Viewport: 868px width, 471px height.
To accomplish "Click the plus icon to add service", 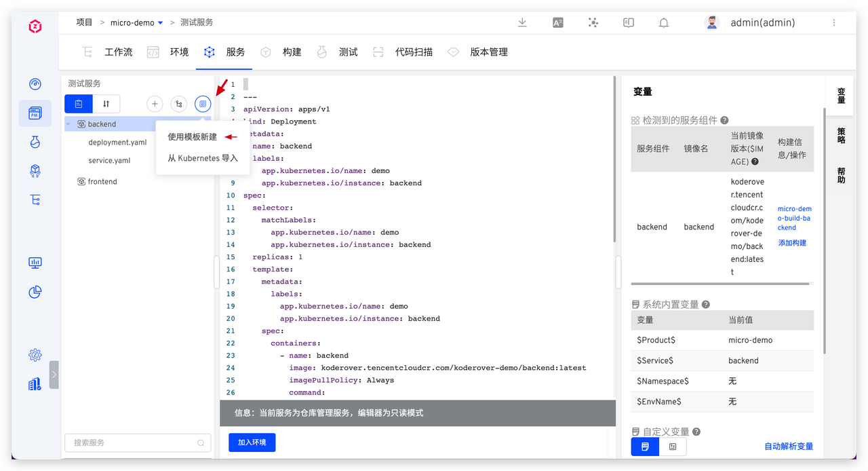I will [155, 104].
